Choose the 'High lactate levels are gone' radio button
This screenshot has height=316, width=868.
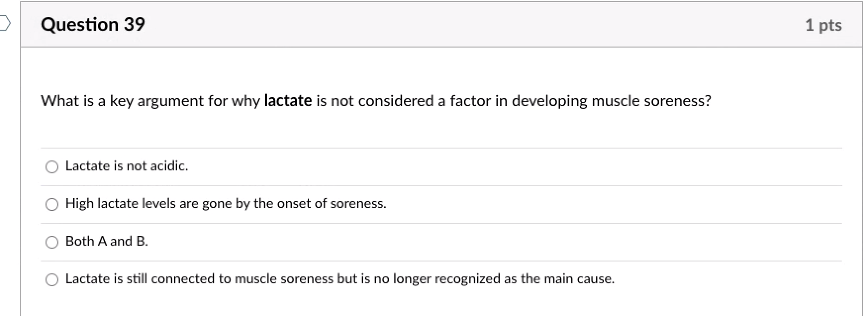point(52,205)
